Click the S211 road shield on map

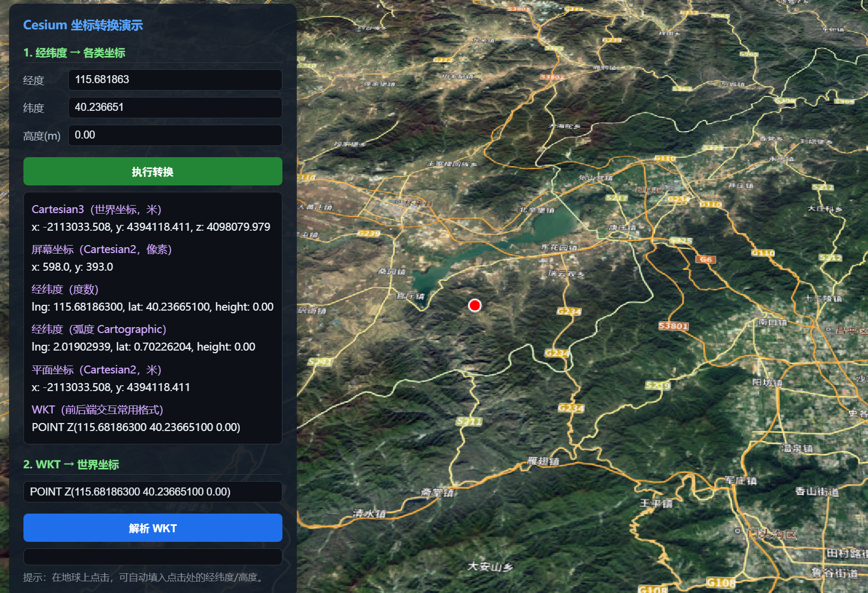click(x=469, y=421)
